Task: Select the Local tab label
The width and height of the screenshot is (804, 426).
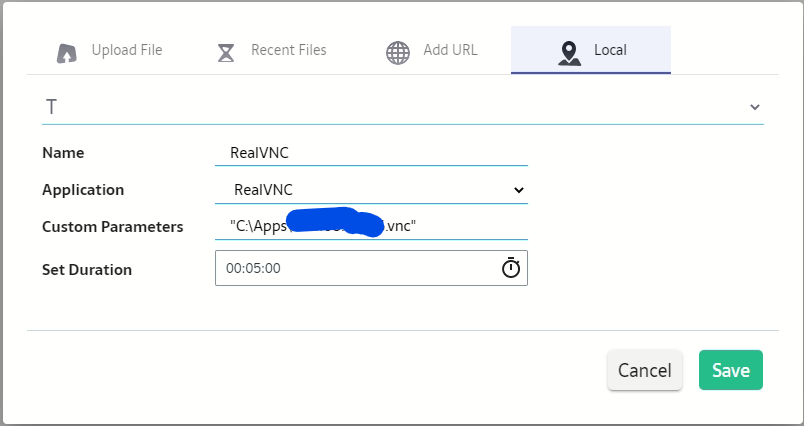Action: (x=610, y=50)
